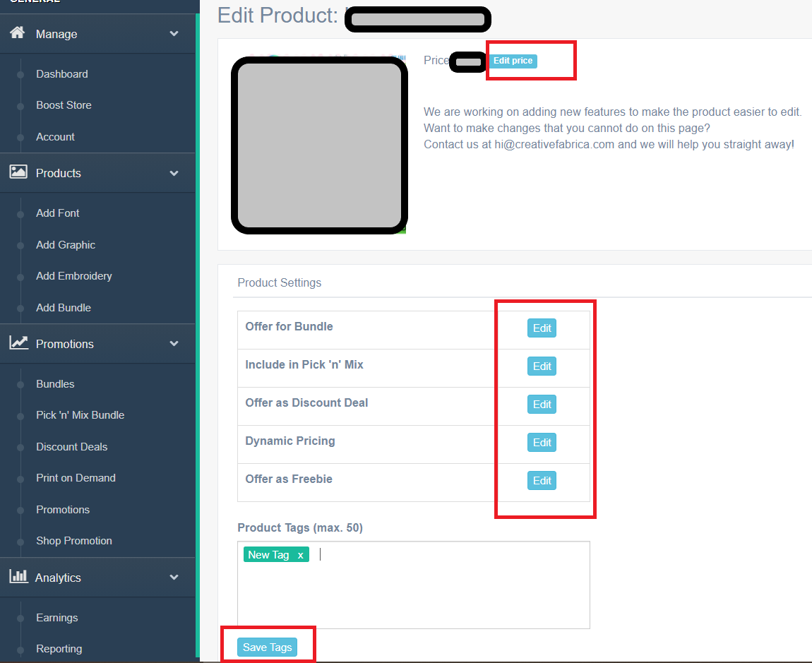812x663 pixels.
Task: Click the hi@creativefabrica.com contact text
Action: point(554,145)
